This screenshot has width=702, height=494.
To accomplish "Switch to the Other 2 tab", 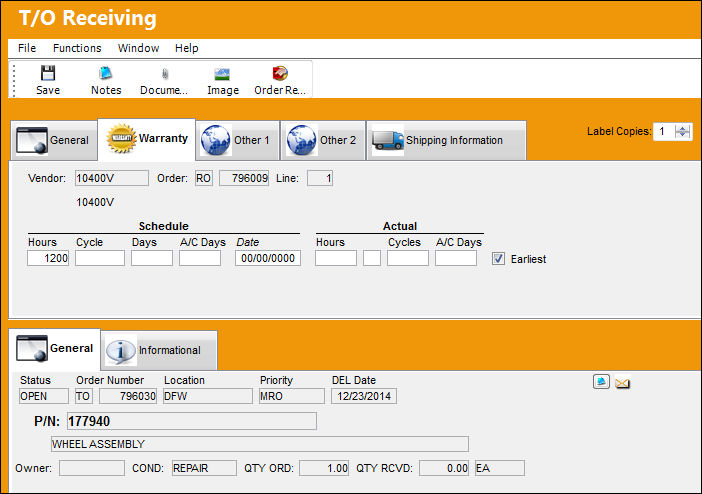I will (323, 140).
